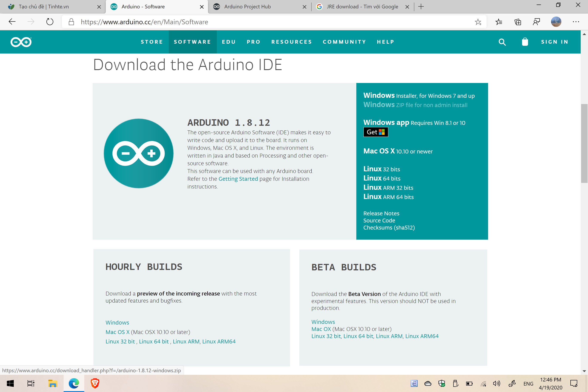
Task: Click Windows under Hourly Builds
Action: pyautogui.click(x=117, y=323)
